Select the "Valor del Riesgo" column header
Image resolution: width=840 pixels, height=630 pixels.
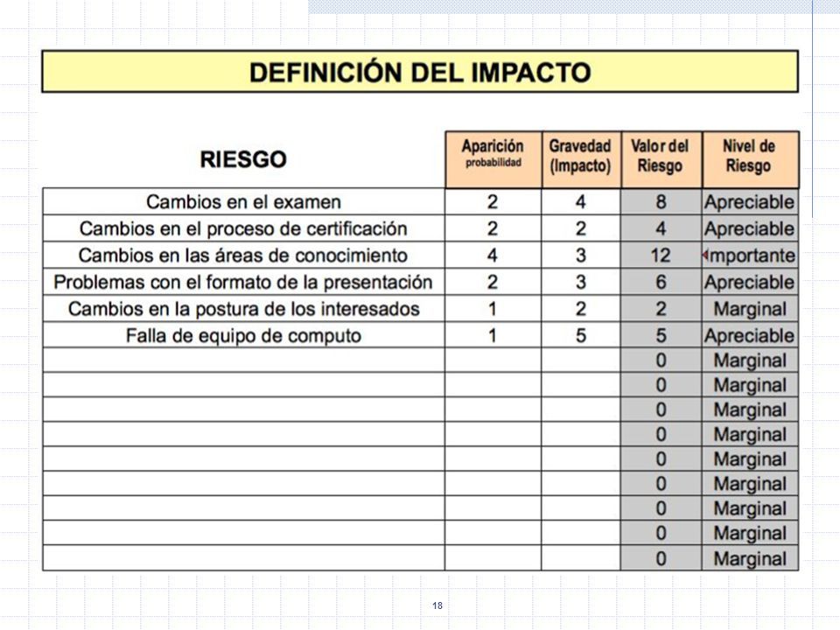click(661, 159)
